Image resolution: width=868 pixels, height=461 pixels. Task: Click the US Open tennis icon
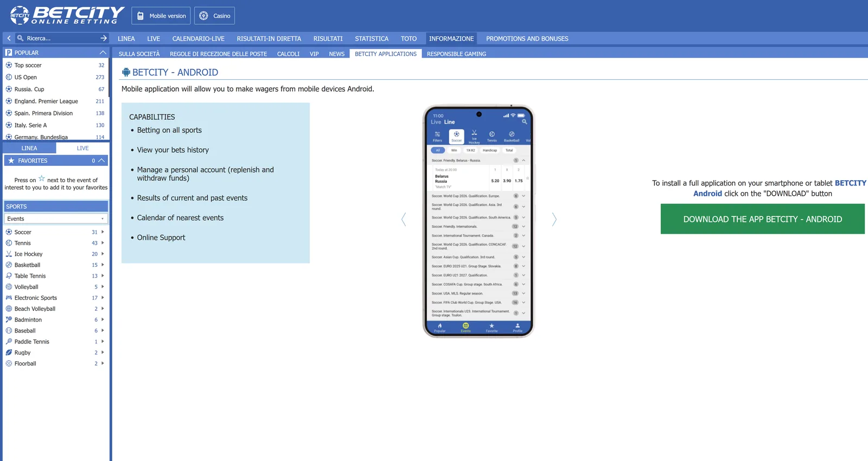pos(9,77)
